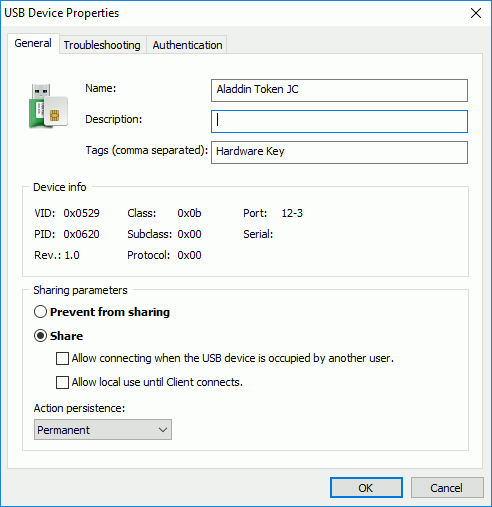
Task: Click the Rev. 1.0 text
Action: pyautogui.click(x=57, y=255)
